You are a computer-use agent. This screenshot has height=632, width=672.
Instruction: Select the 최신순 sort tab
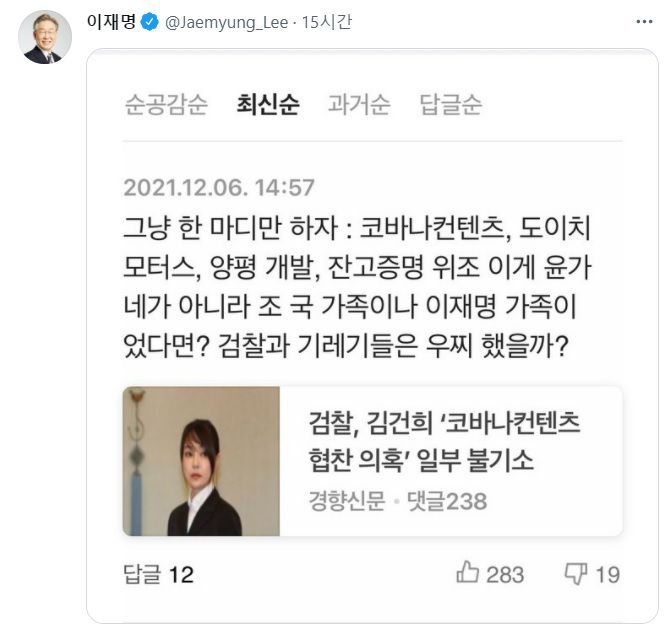click(268, 104)
